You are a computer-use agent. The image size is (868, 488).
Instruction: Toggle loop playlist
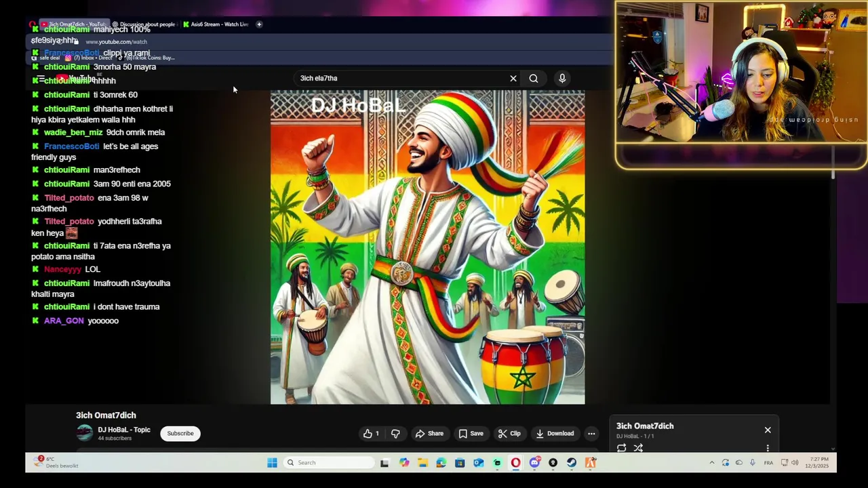[622, 448]
